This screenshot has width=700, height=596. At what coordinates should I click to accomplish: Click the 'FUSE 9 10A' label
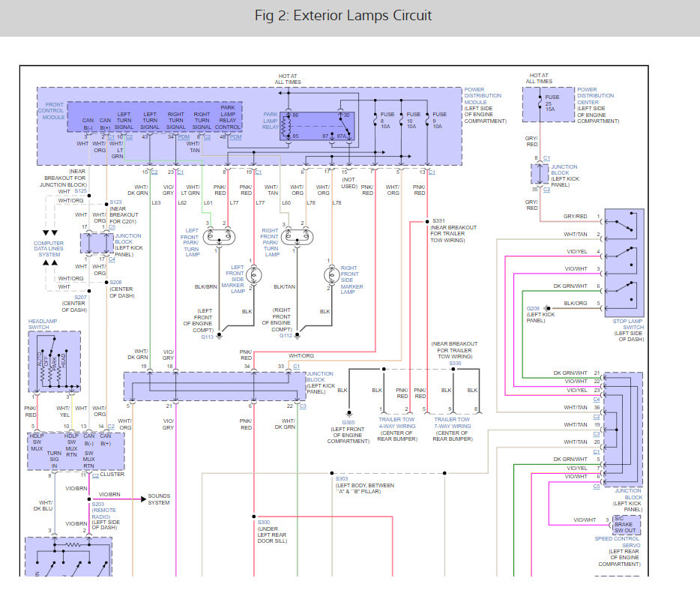439,121
